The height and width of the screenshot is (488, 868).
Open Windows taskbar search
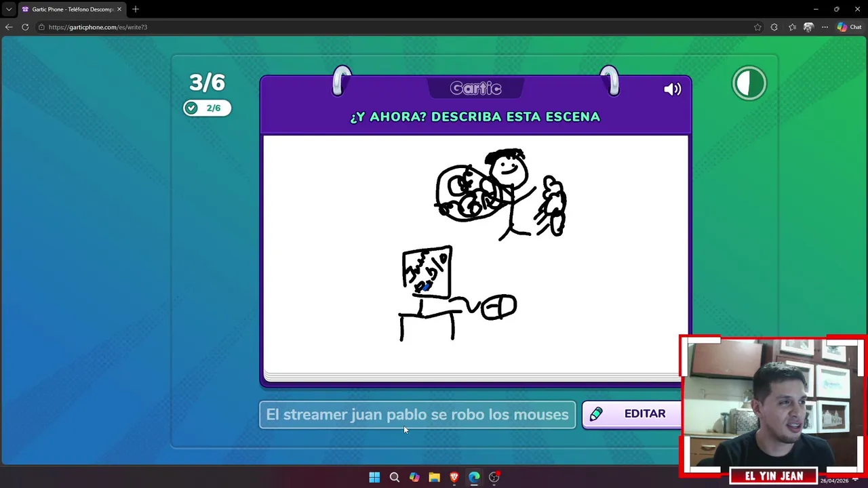pos(395,477)
